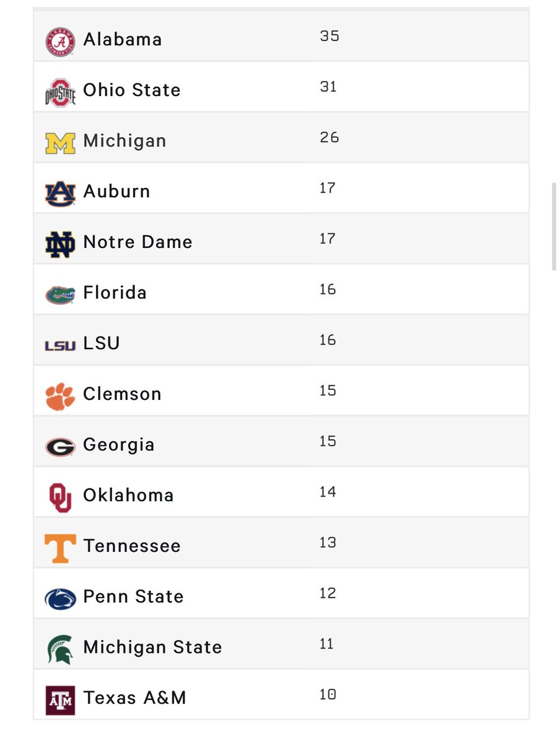This screenshot has height=744, width=560.
Task: Click the Florida Gators logo
Action: (60, 294)
